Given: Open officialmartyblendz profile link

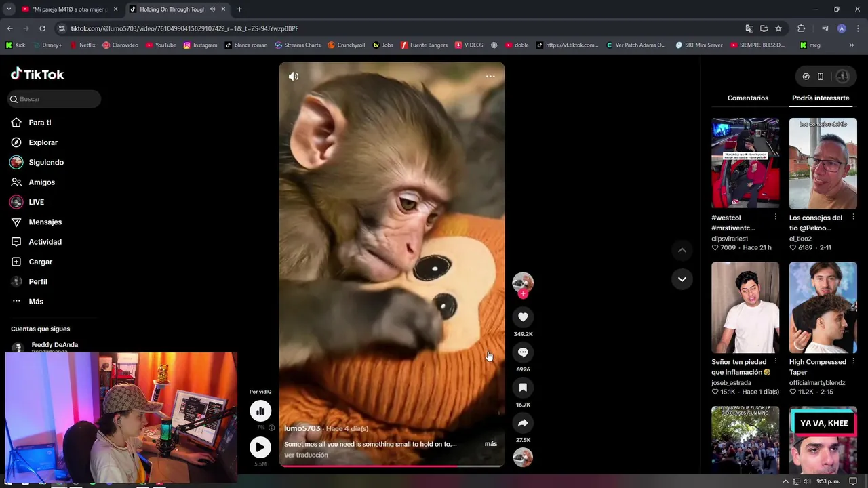Looking at the screenshot, I should [817, 383].
